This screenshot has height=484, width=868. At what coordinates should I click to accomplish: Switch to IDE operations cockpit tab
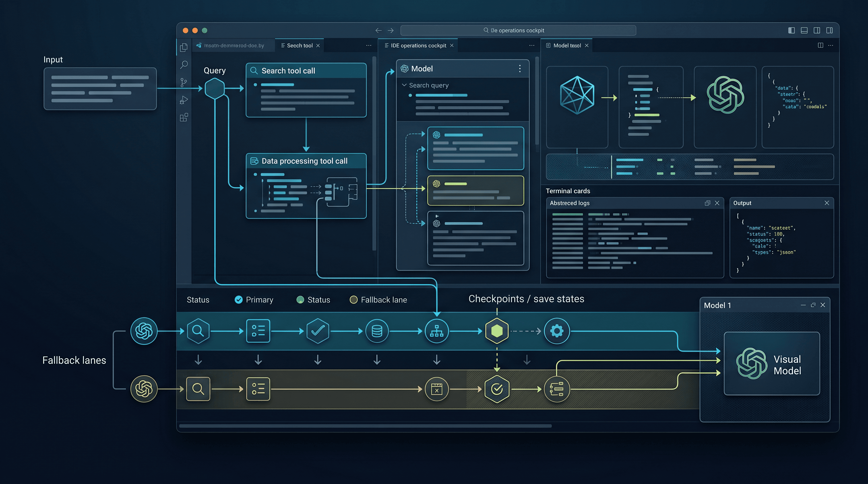coord(418,45)
